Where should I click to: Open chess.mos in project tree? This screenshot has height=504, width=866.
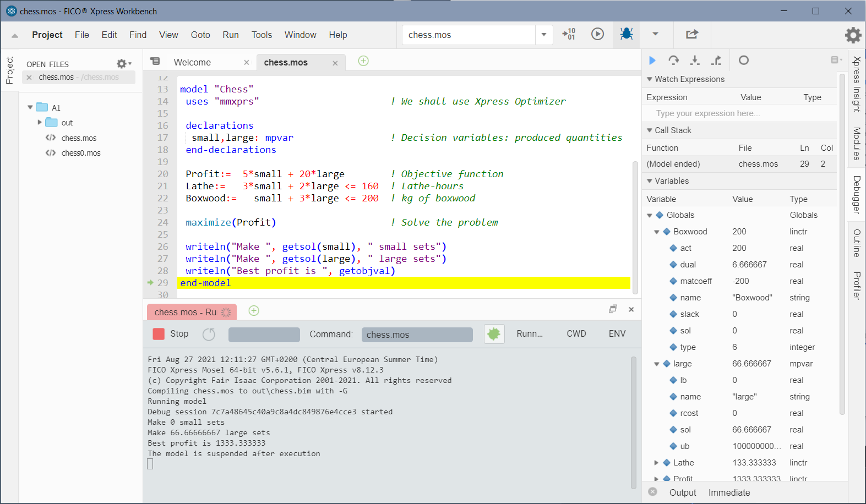click(x=79, y=138)
